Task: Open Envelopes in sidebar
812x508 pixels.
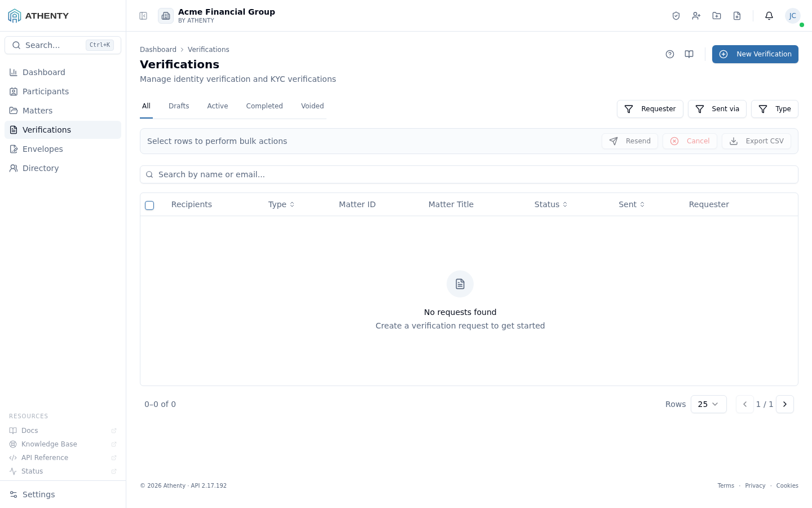Action: point(63,149)
